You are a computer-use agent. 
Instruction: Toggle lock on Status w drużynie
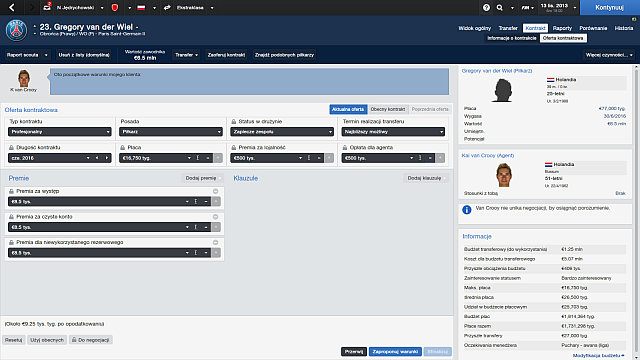click(233, 122)
